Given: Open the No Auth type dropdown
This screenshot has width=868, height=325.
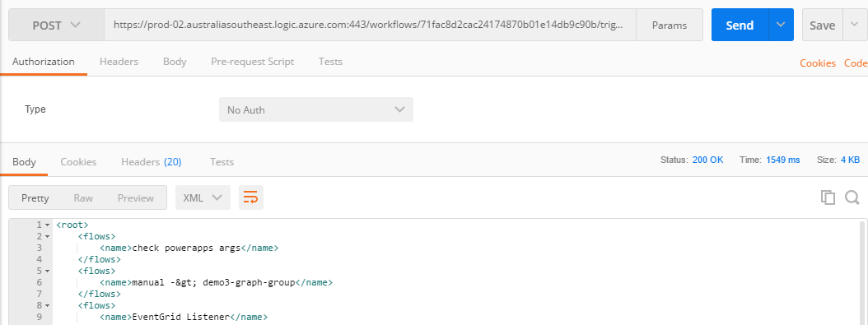Looking at the screenshot, I should point(316,109).
